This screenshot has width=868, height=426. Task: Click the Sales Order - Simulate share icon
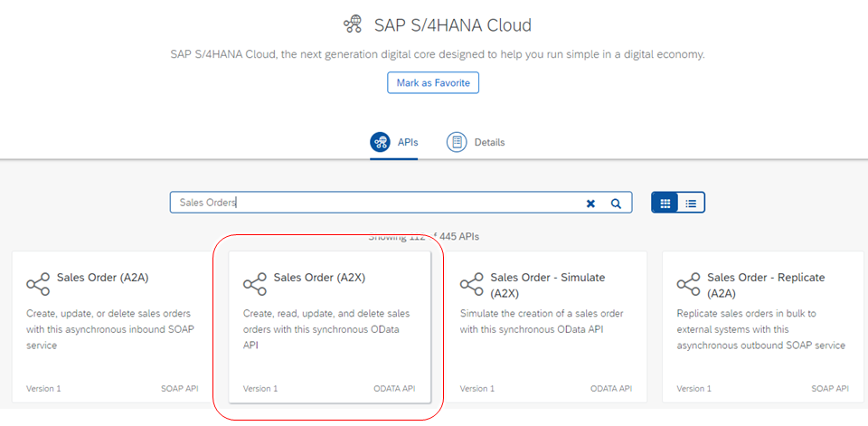click(x=472, y=284)
